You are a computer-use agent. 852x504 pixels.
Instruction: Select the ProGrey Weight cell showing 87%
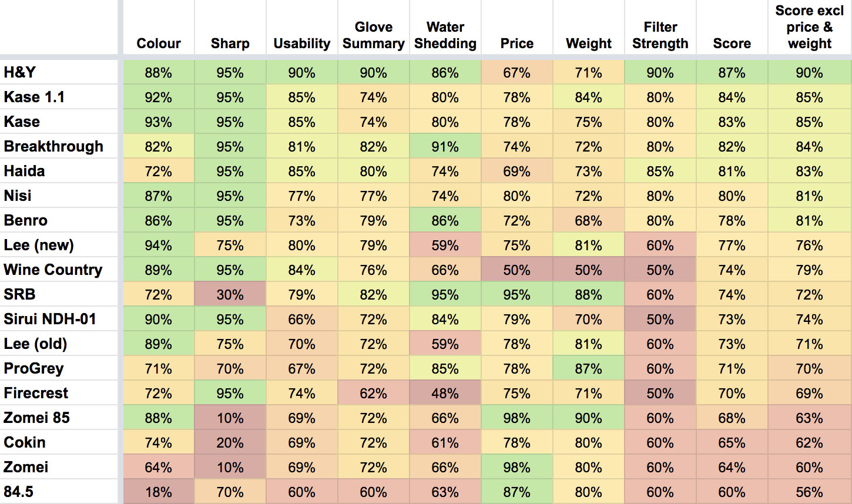coord(589,368)
